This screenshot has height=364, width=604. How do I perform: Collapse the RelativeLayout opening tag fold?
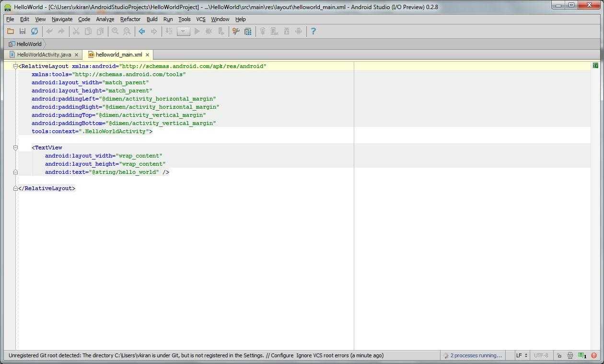click(15, 66)
